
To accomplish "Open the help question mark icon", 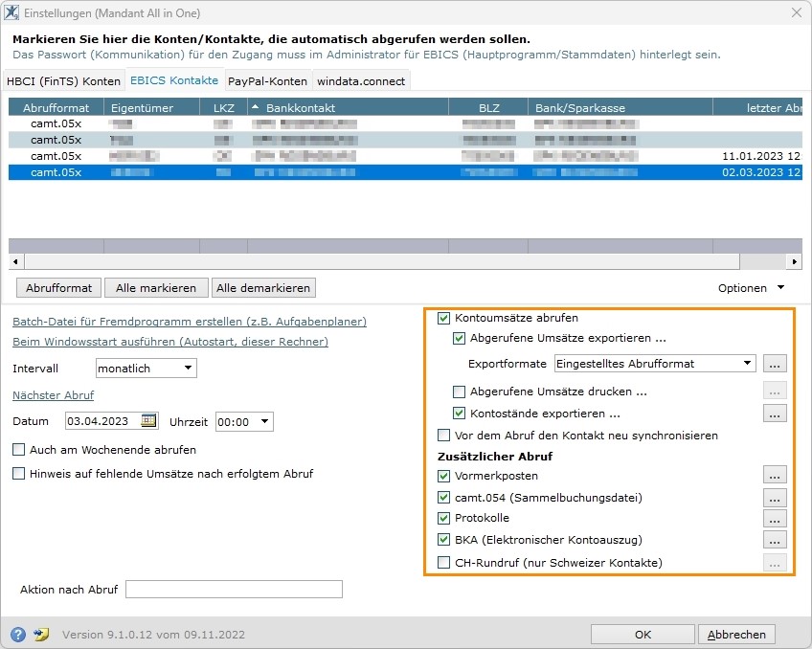I will pyautogui.click(x=18, y=634).
